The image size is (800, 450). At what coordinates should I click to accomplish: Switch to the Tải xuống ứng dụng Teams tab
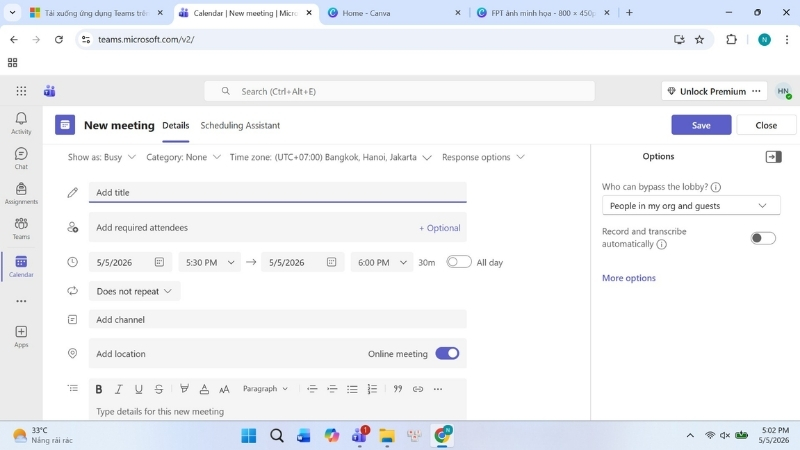coord(96,13)
